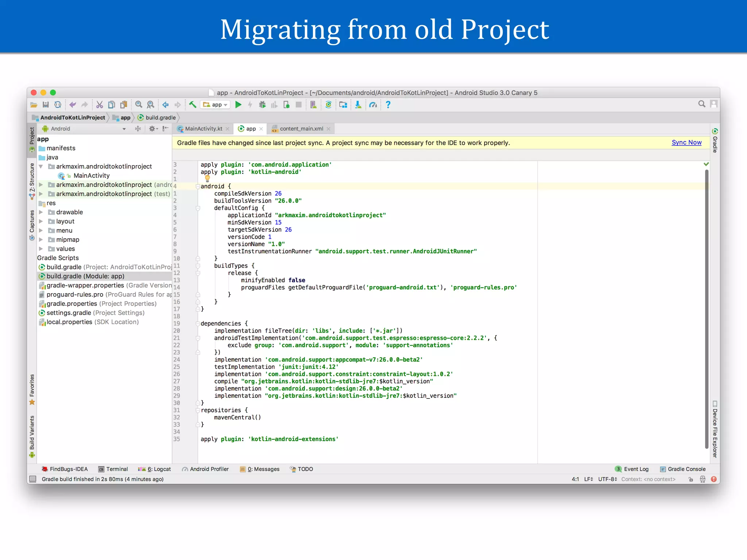Open Find with the magnifier icon

(x=139, y=105)
